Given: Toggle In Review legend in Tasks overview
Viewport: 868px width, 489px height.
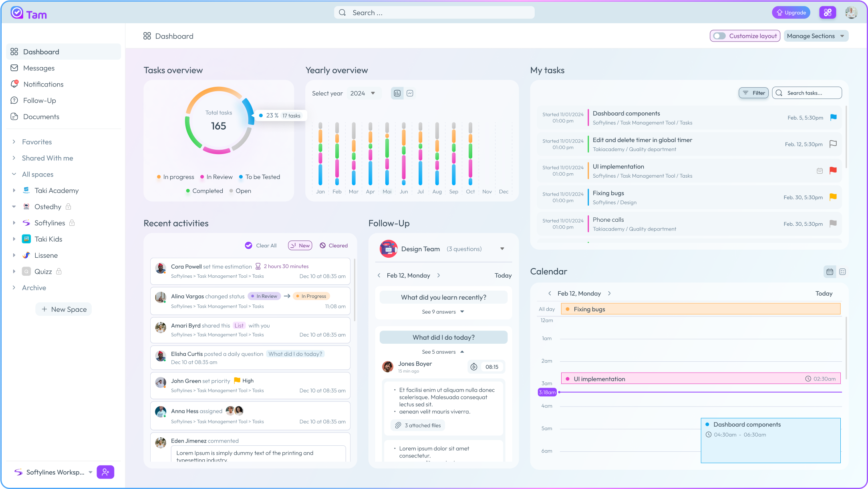Looking at the screenshot, I should pos(216,177).
